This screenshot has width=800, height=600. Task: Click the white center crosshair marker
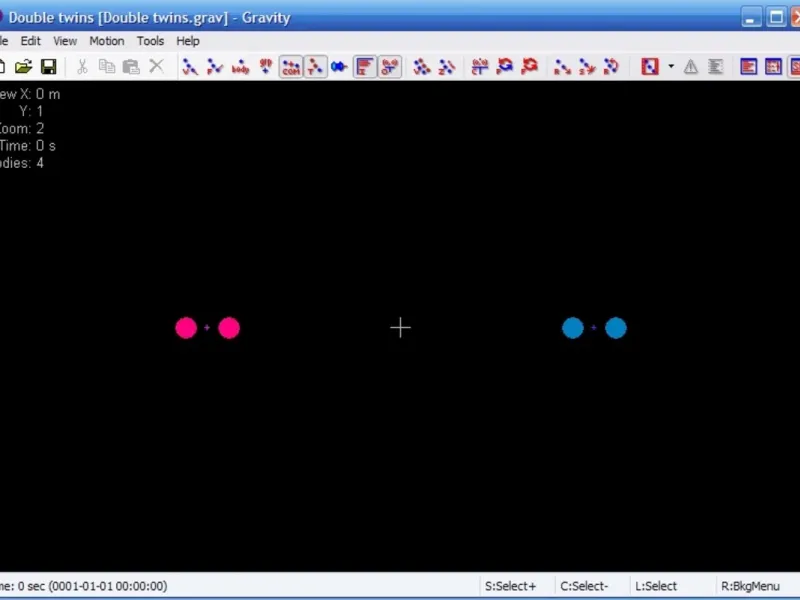click(x=401, y=328)
